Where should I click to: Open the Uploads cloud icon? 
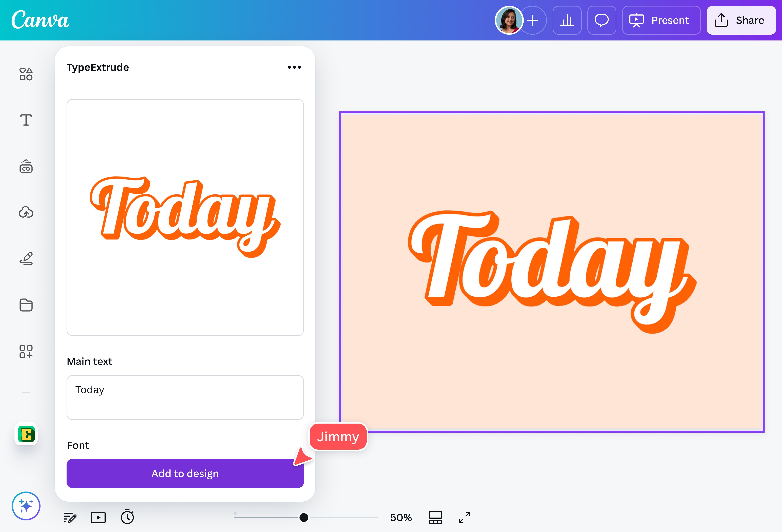coord(26,212)
